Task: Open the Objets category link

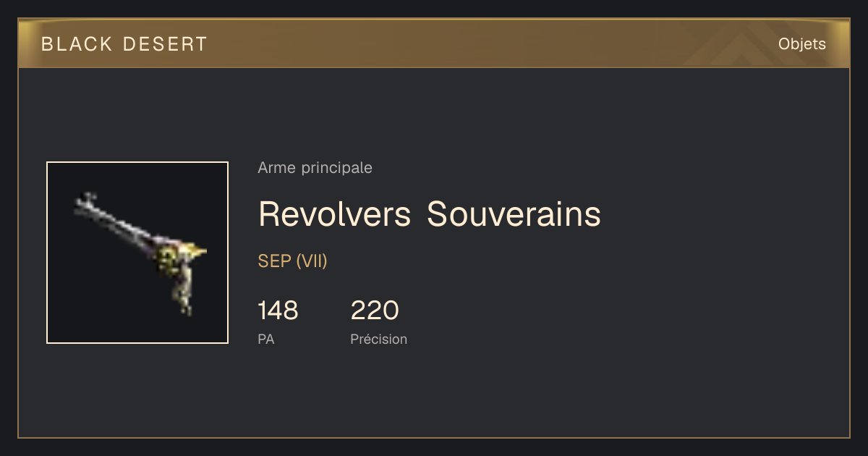Action: 801,44
